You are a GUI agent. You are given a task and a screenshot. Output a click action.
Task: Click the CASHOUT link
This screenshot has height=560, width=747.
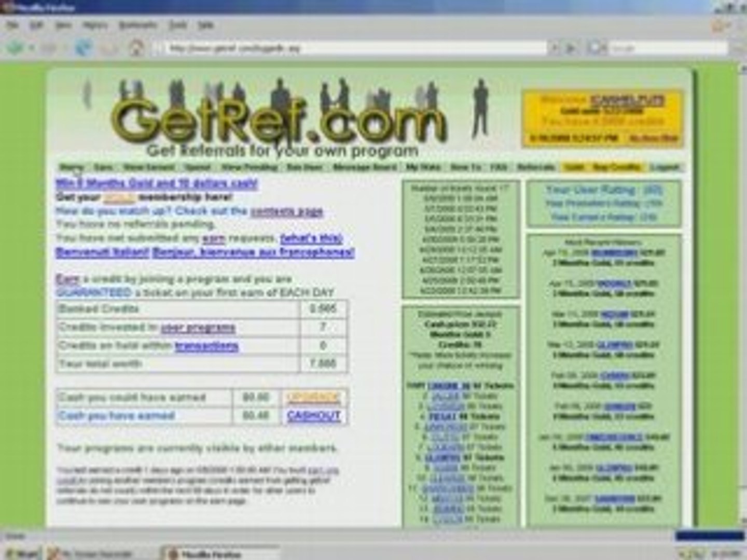pos(314,416)
